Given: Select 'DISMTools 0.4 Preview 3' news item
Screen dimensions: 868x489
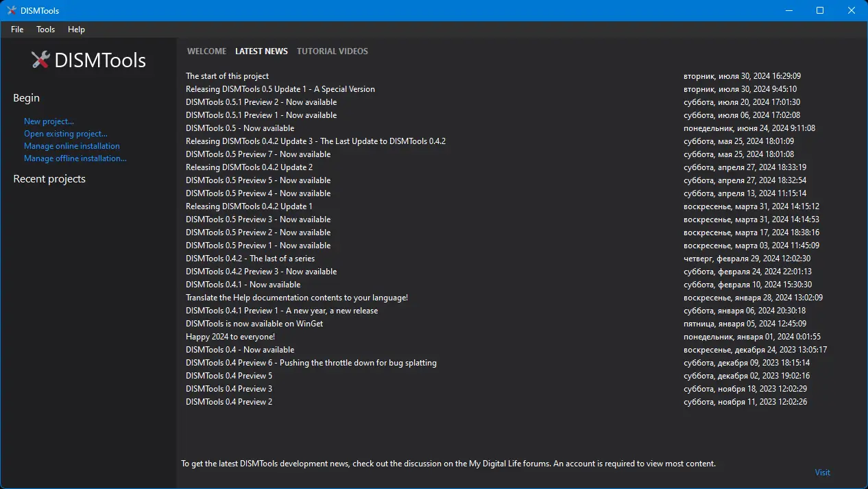Looking at the screenshot, I should (229, 389).
